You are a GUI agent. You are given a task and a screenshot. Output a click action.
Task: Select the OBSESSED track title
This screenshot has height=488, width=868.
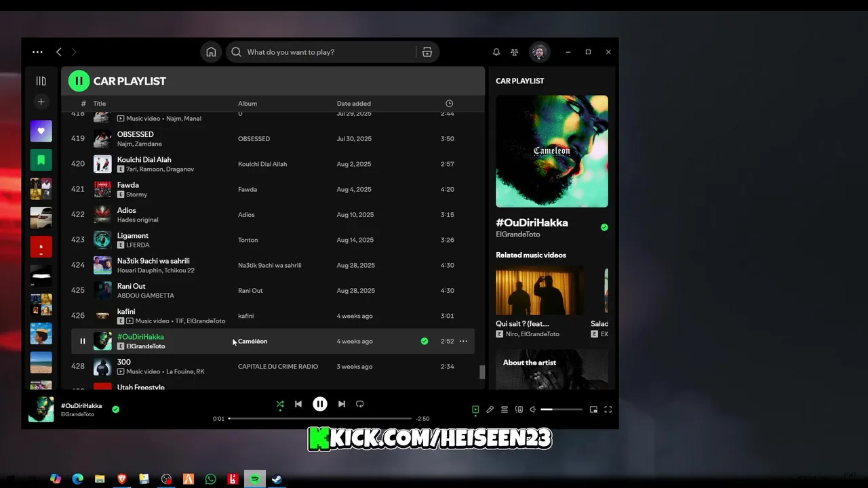136,134
